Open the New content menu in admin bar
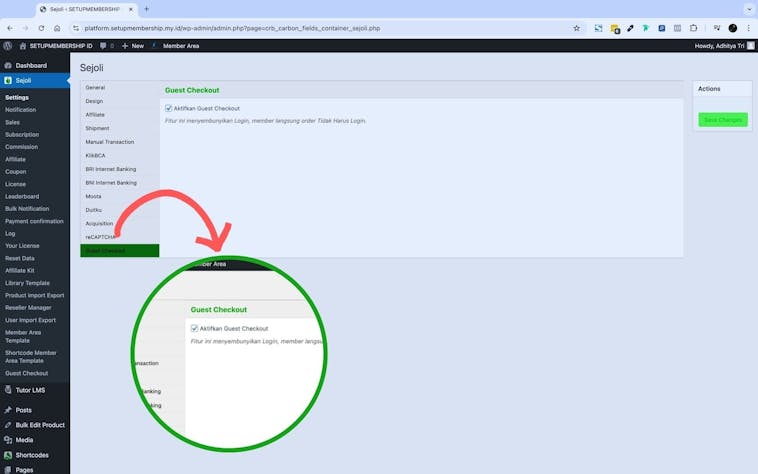Screen dimensions: 758x474 132,46
